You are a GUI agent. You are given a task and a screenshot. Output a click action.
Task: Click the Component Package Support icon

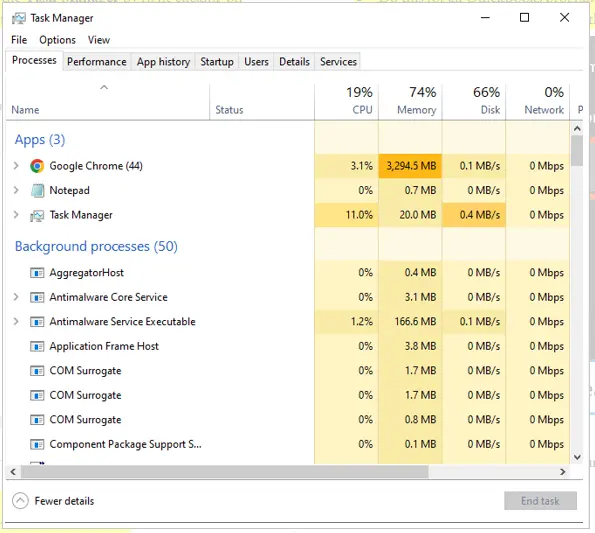point(37,444)
